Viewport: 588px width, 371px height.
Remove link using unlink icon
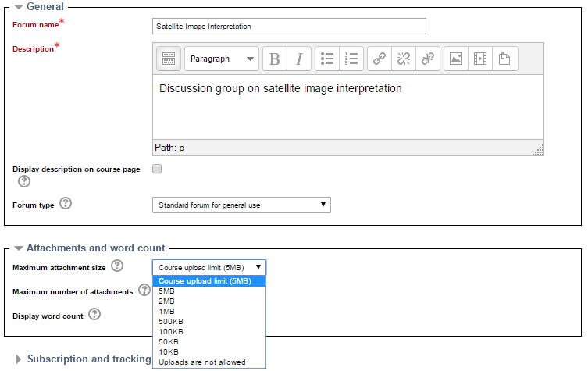tap(404, 59)
